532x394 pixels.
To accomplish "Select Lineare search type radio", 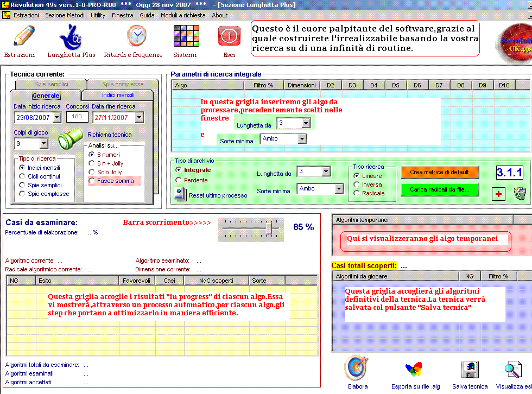I will pos(356,176).
